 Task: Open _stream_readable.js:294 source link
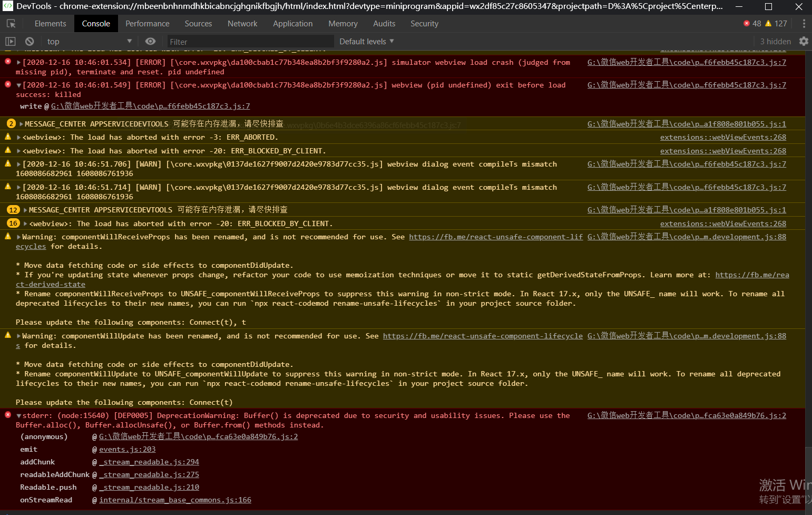(149, 462)
